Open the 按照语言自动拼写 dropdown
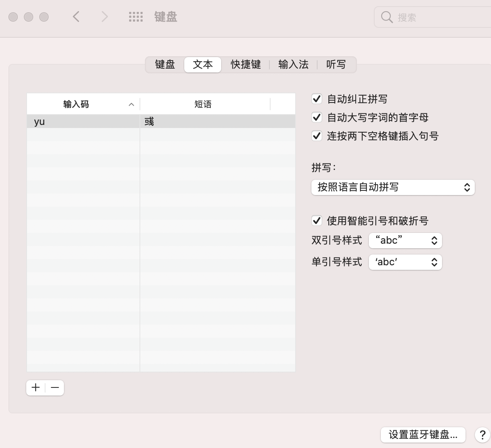 point(393,187)
